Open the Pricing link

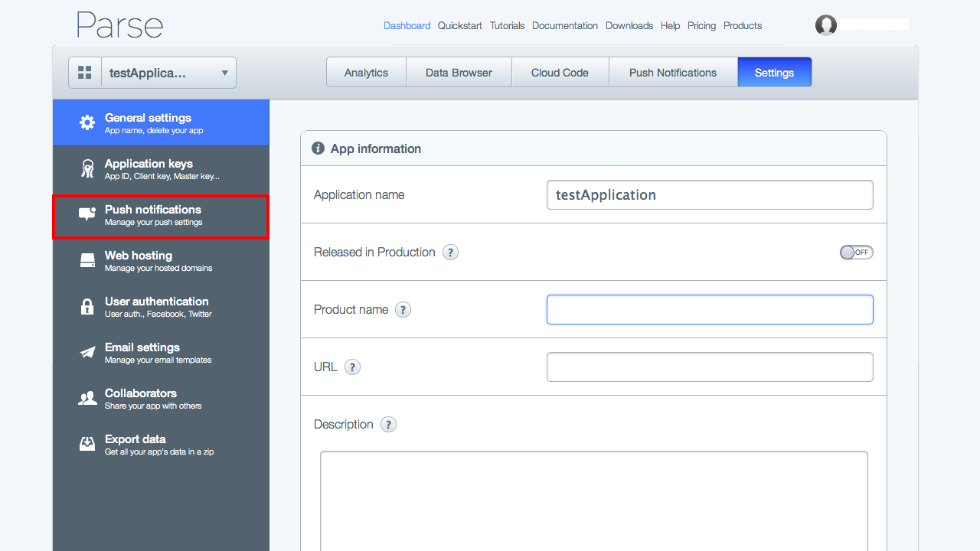701,25
